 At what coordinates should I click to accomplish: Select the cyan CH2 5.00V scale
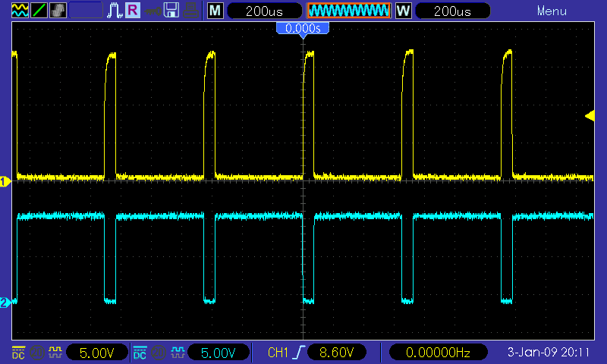pos(219,353)
